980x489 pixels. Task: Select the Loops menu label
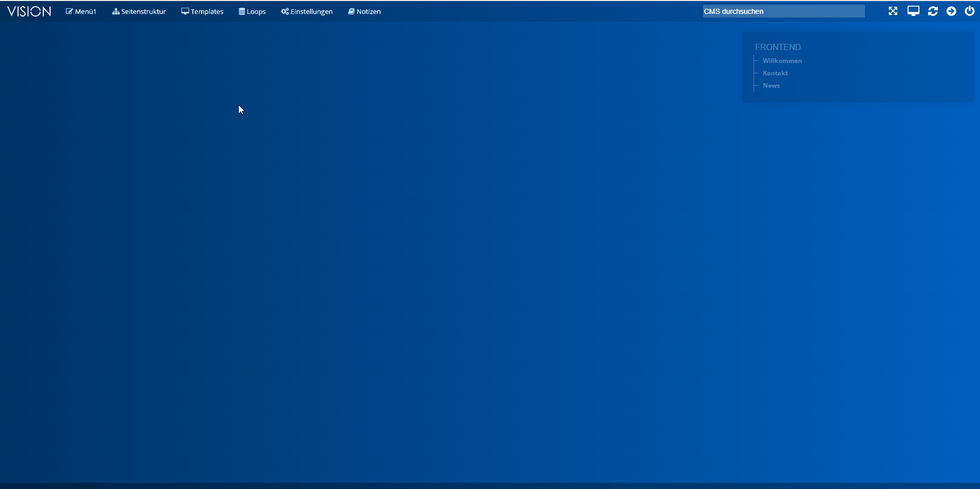tap(256, 11)
